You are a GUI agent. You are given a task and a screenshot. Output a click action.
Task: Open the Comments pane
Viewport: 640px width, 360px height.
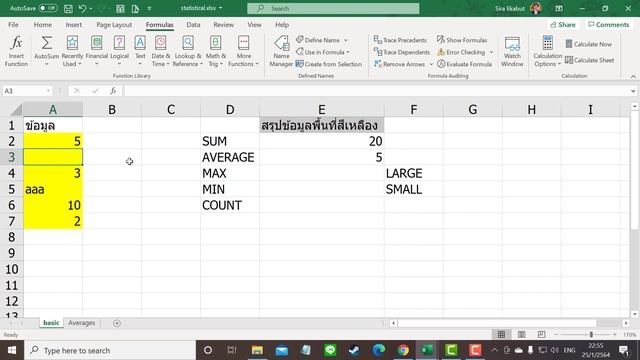[x=609, y=24]
